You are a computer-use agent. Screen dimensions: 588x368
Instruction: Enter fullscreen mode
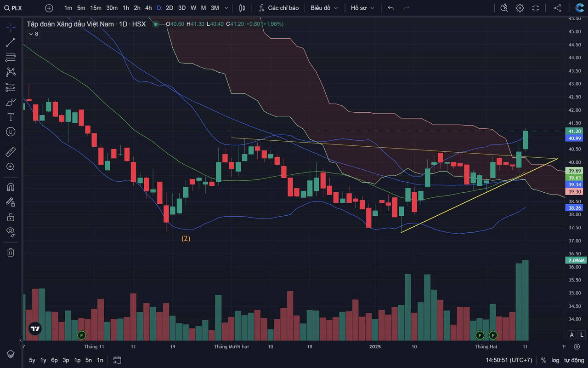tap(536, 8)
